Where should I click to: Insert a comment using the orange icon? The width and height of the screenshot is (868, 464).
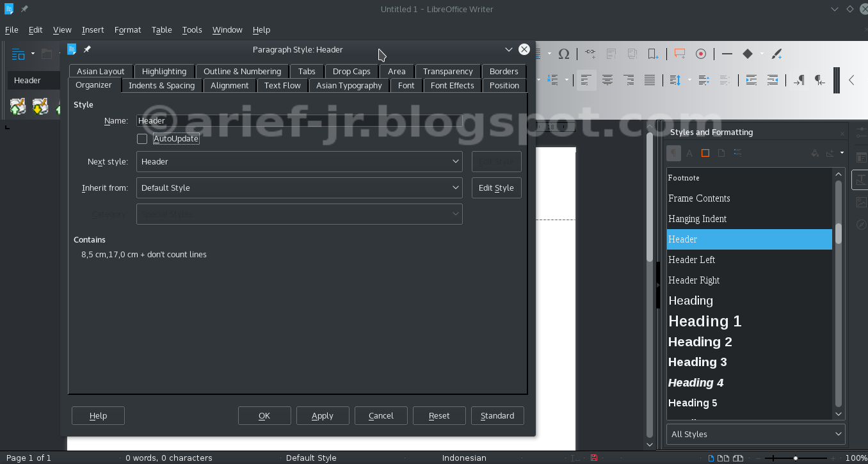click(x=680, y=54)
